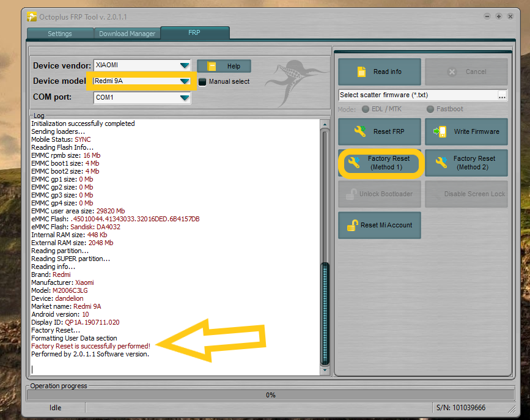Click the log scrollbar down arrow
Viewport: 530px width, 420px height.
point(325,370)
